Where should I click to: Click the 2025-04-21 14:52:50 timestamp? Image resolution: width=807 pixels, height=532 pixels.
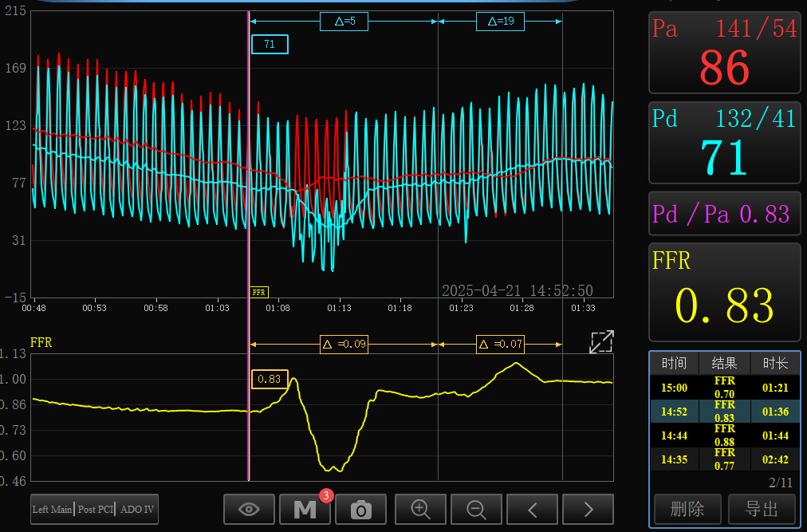click(x=518, y=291)
